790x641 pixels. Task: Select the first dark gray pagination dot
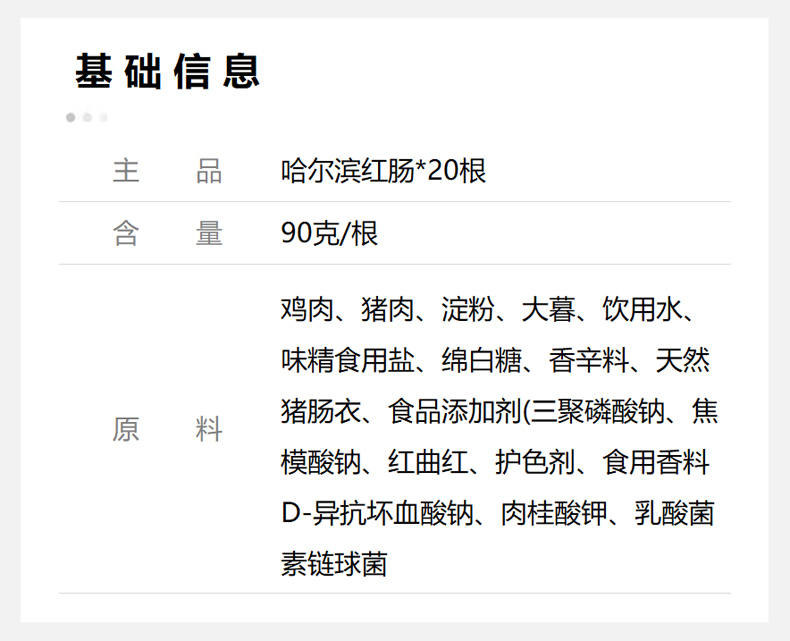coord(71,117)
